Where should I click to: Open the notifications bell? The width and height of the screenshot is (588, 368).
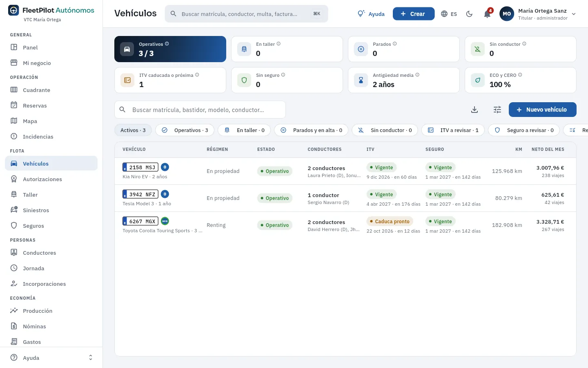tap(487, 14)
